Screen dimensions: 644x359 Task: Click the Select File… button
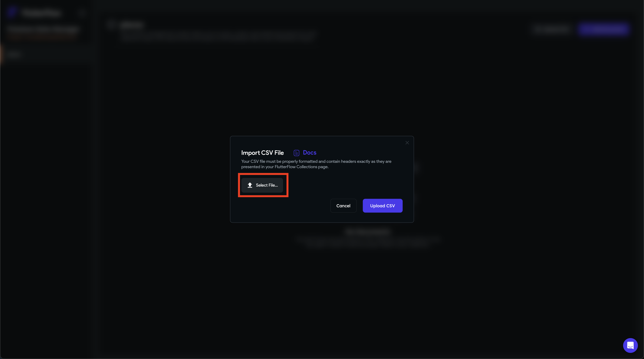point(262,185)
